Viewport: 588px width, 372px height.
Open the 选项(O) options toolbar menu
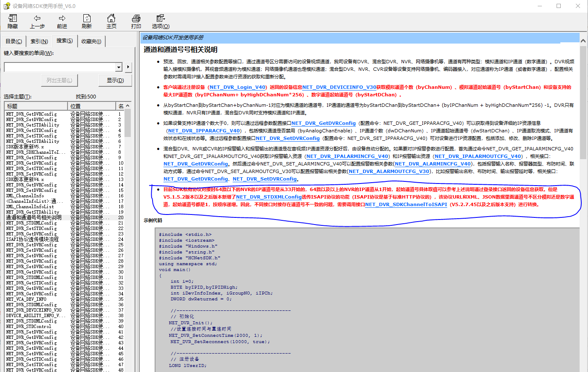click(x=161, y=21)
